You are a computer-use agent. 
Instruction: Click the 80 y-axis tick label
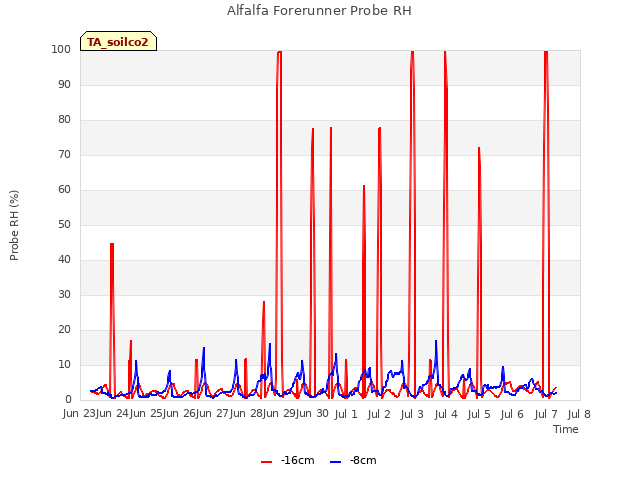click(x=64, y=120)
